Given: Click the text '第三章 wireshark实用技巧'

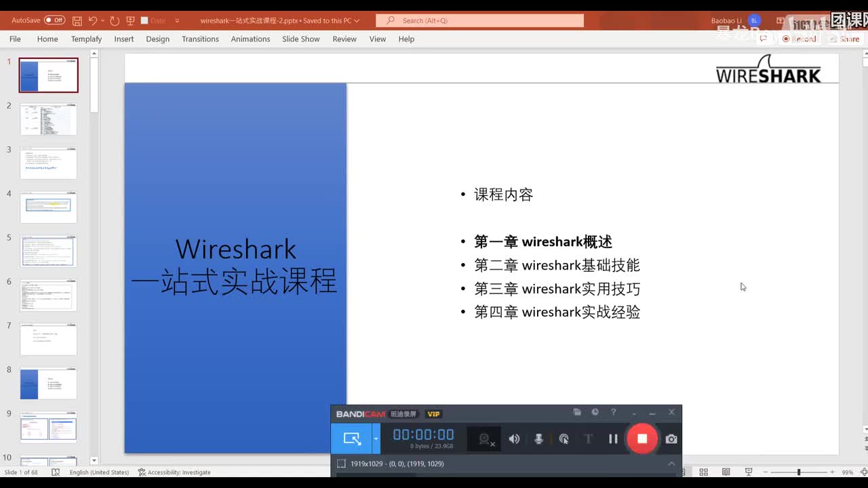Looking at the screenshot, I should tap(557, 289).
